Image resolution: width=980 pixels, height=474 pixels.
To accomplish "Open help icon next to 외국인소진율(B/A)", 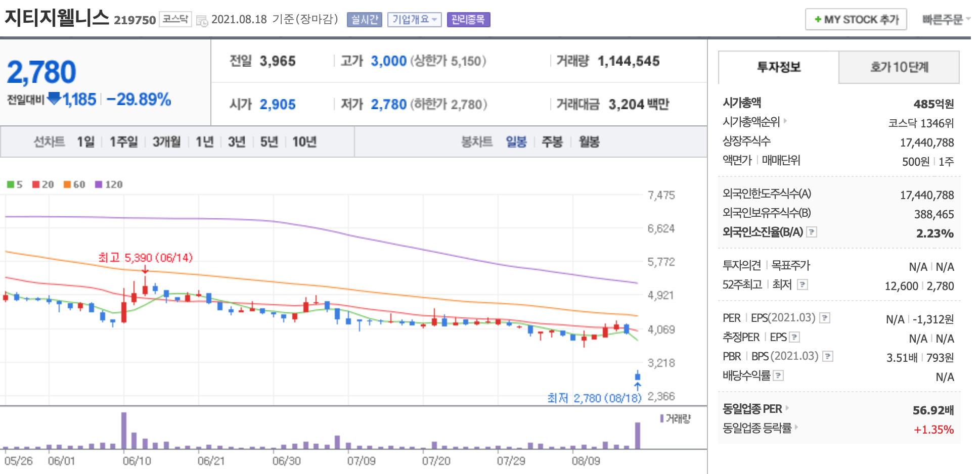I will (812, 232).
